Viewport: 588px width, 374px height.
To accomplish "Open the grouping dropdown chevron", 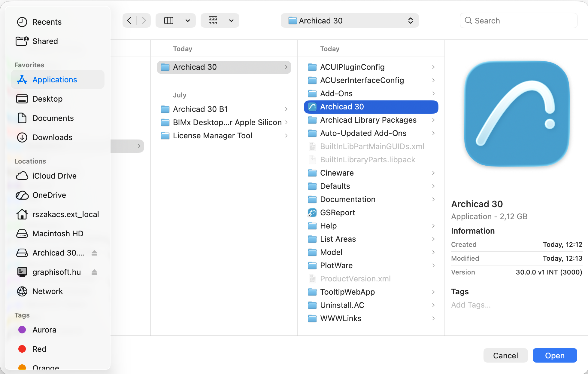I will pyautogui.click(x=231, y=20).
